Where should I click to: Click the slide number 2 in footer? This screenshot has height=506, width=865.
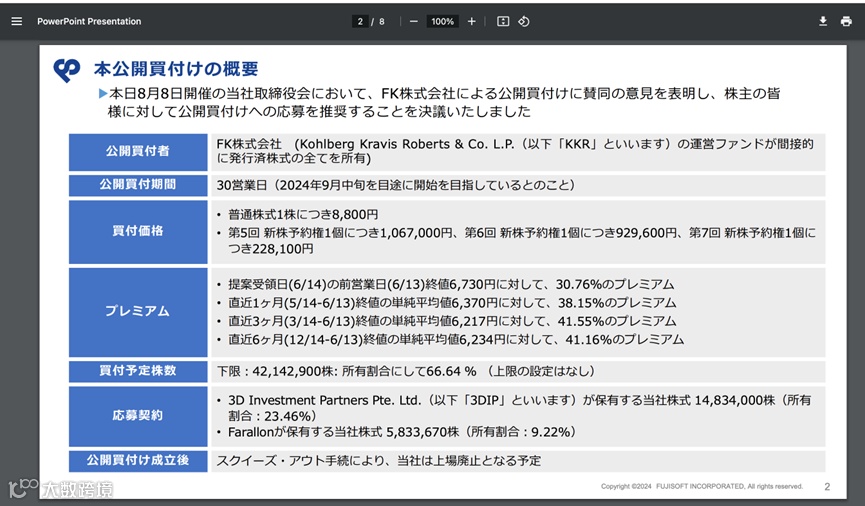click(827, 487)
